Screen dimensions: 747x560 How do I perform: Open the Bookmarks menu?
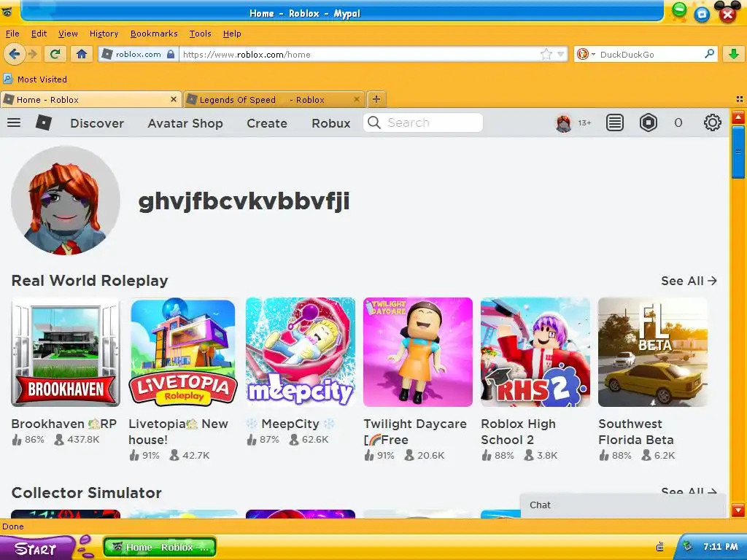pos(154,34)
